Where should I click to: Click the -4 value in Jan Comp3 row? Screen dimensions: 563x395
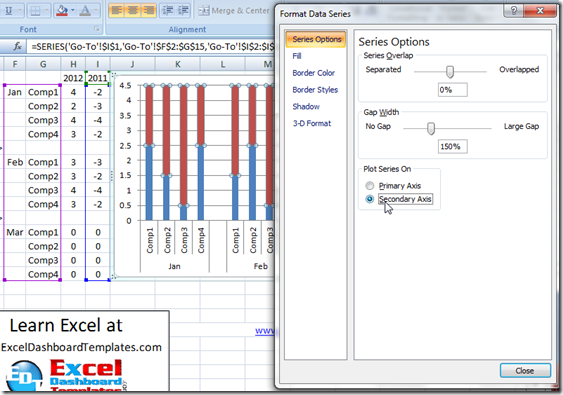[98, 120]
